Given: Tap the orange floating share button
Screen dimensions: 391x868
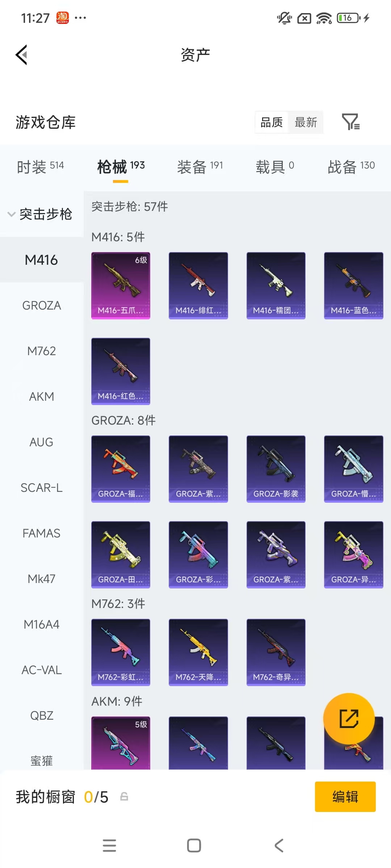Looking at the screenshot, I should click(x=349, y=719).
